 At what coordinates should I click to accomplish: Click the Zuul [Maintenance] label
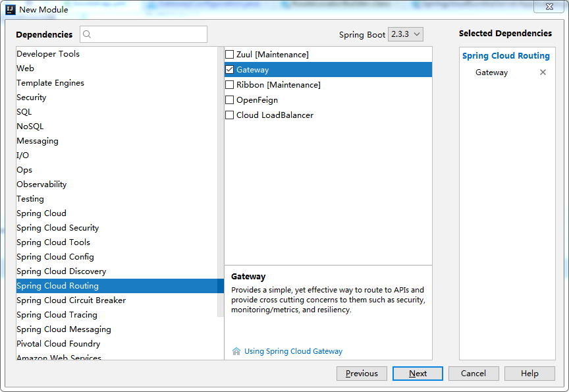tap(273, 55)
